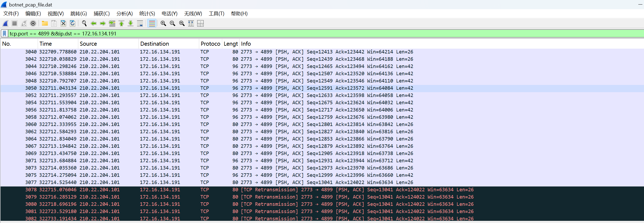
Task: Sort packets by the Source column header
Action: (108, 44)
